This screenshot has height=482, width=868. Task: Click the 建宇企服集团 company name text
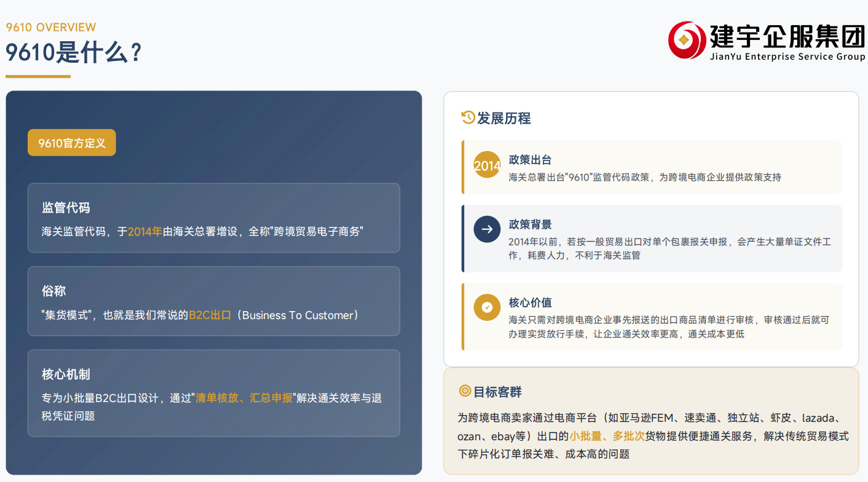pyautogui.click(x=787, y=38)
